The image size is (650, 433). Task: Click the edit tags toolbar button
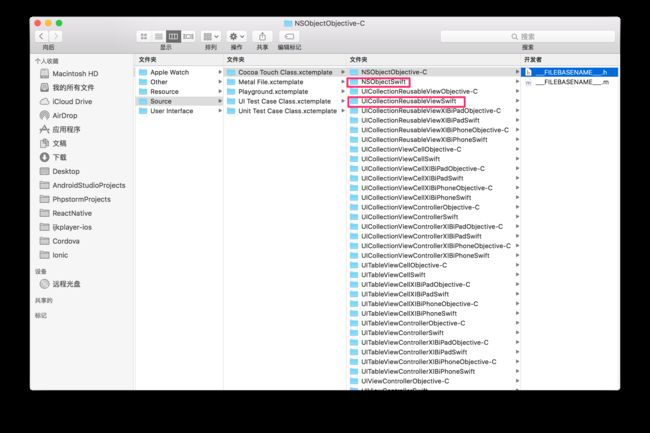[289, 36]
